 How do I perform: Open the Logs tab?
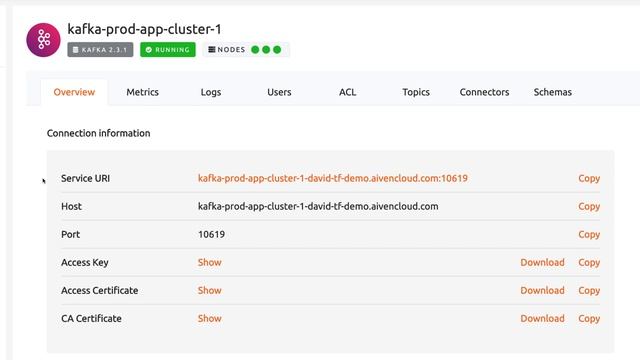click(x=211, y=92)
